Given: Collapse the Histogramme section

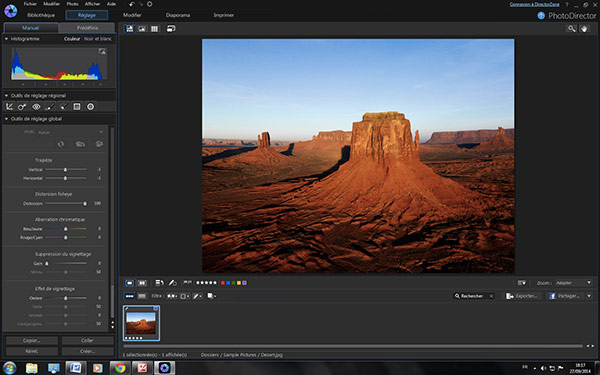Looking at the screenshot, I should 7,39.
